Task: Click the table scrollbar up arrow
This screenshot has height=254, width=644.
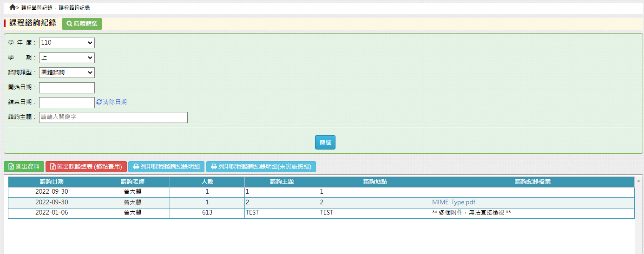Action: click(x=638, y=181)
